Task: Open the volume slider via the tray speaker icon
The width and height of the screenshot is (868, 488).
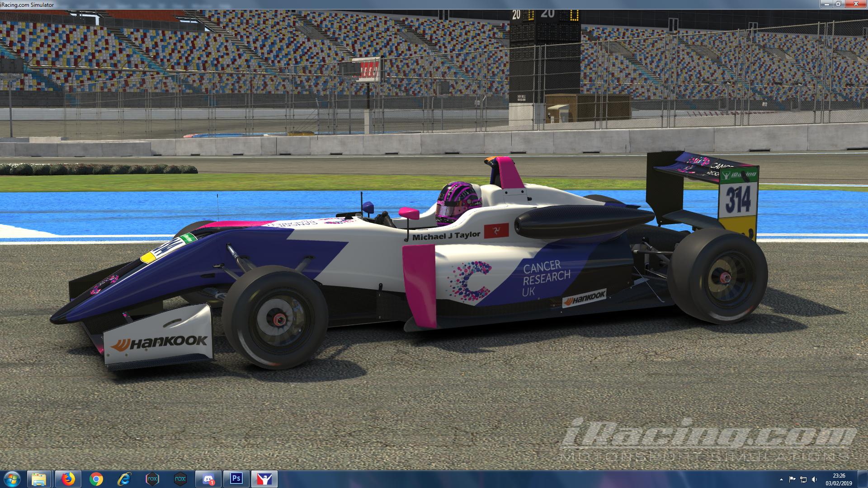Action: [x=814, y=480]
